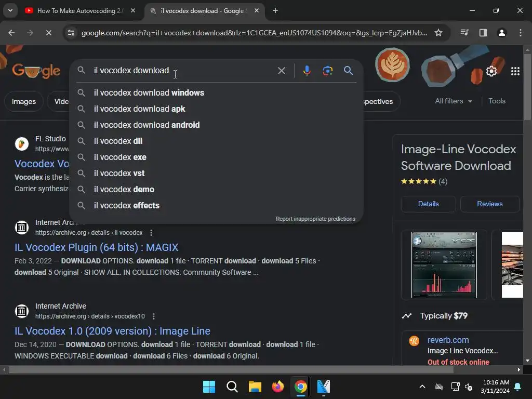The image size is (532, 399).
Task: Open more options for archive.org il-vocodex result
Action: pyautogui.click(x=151, y=233)
